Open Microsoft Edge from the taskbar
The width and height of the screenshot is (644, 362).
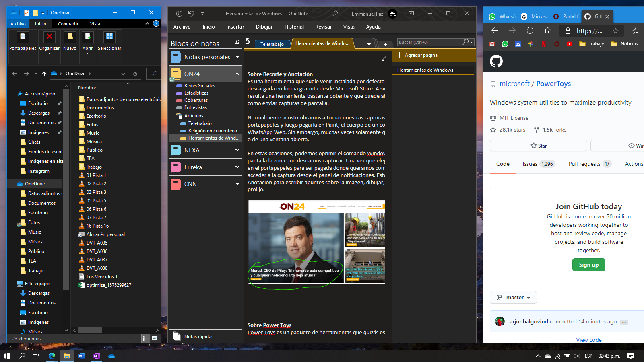pos(52,356)
